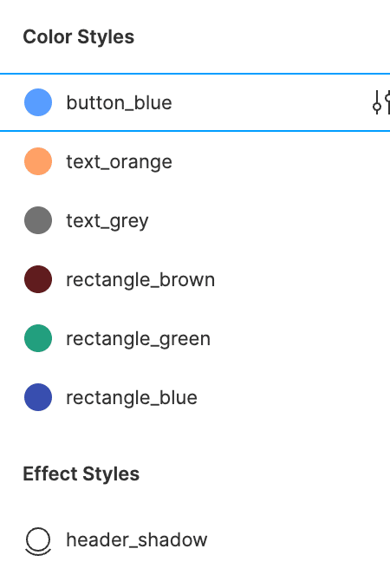The width and height of the screenshot is (390, 588).
Task: Click the header_shadow effect style icon
Action: (x=38, y=541)
